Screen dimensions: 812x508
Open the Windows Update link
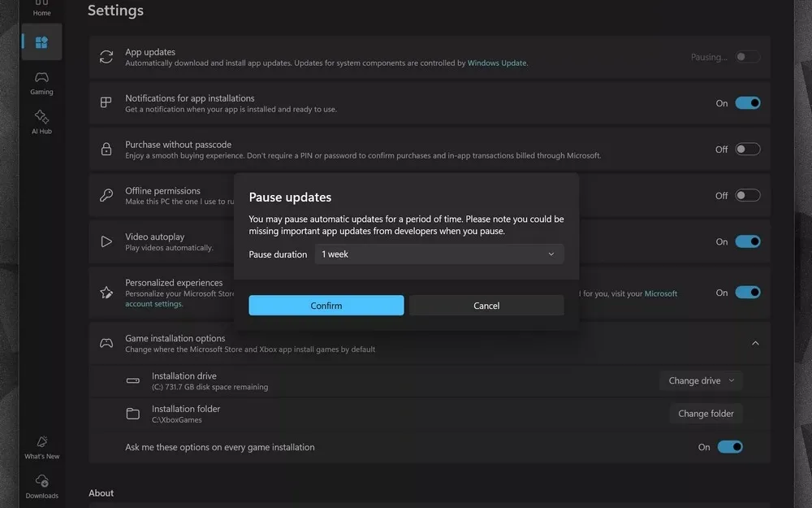click(497, 63)
